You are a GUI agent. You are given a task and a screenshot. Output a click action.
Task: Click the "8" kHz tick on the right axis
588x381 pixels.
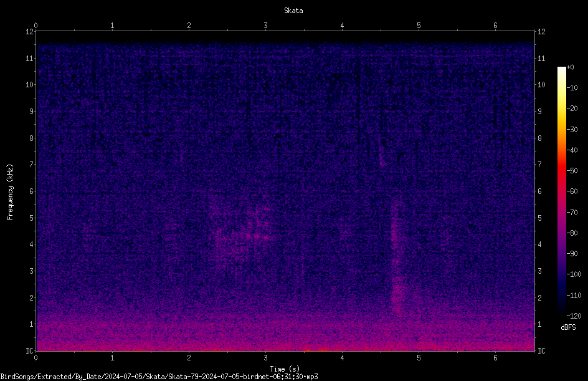point(539,138)
